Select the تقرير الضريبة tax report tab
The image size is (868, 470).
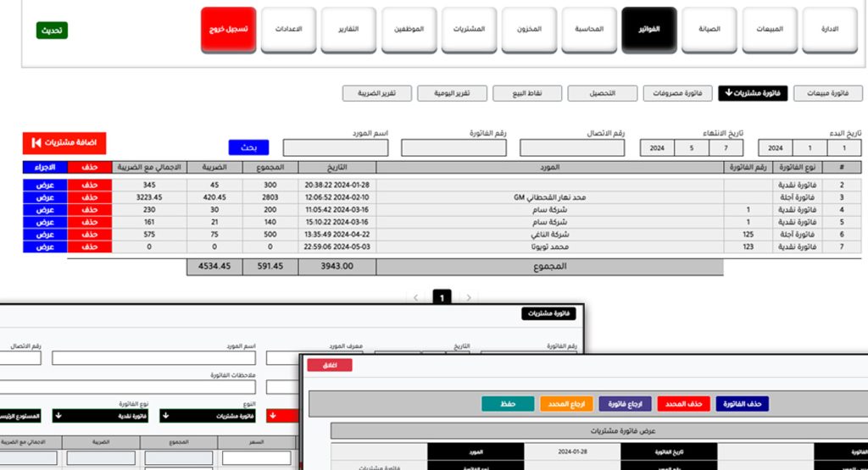tap(375, 93)
